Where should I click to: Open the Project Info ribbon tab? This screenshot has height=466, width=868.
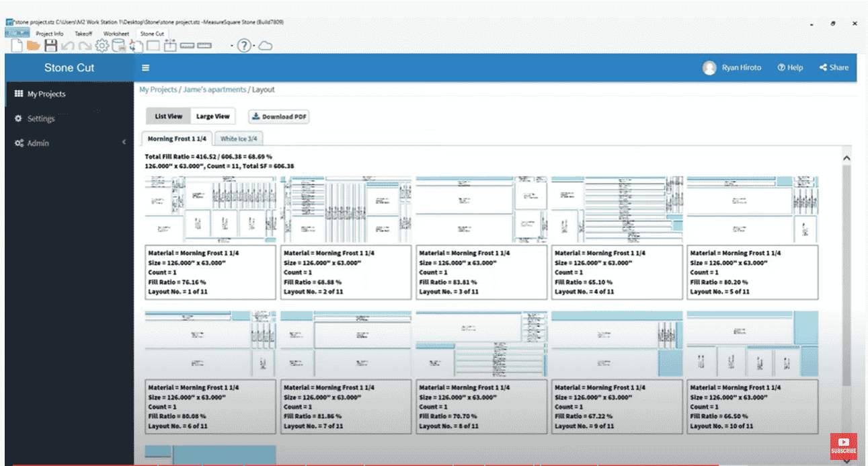[50, 33]
